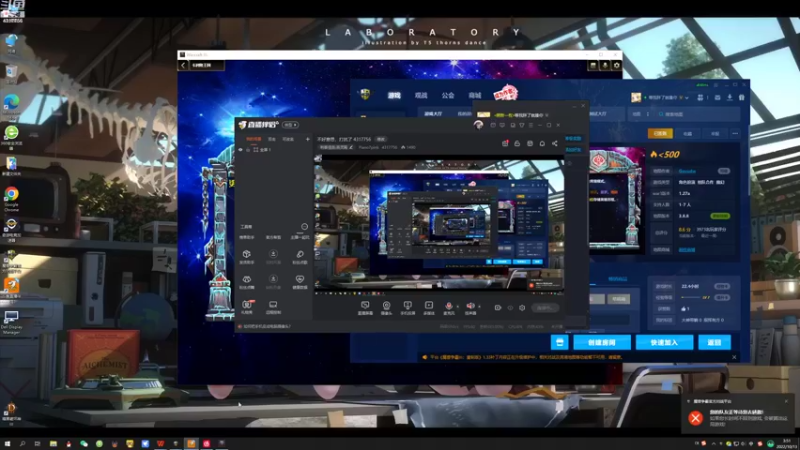Click the red X notification icon bottom-right
This screenshot has height=450, width=800.
695,418
